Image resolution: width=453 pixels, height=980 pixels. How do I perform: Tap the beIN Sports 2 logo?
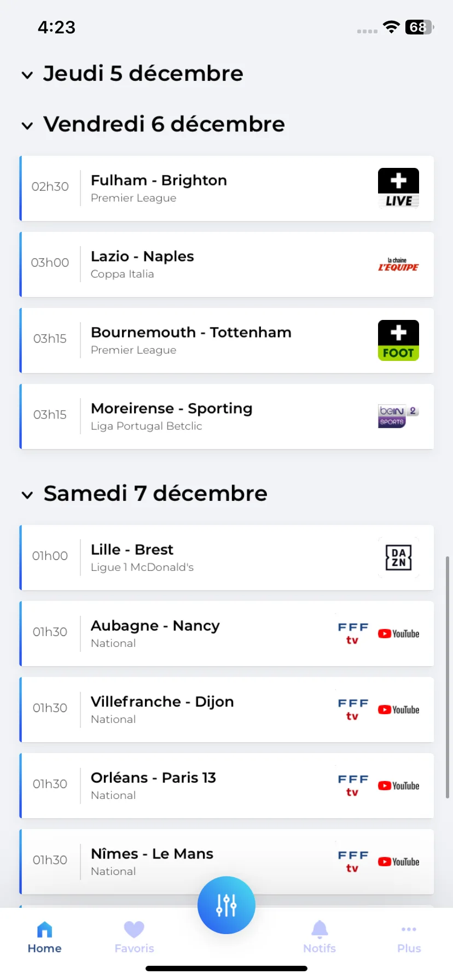(398, 416)
